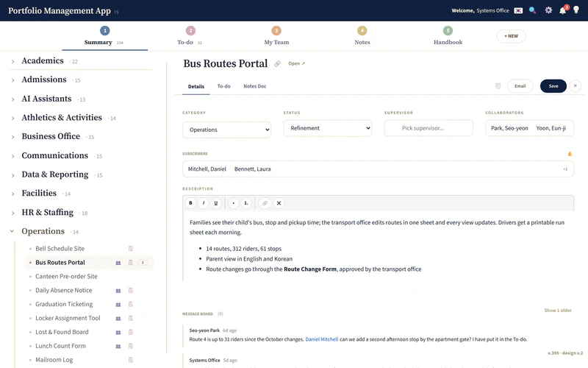Select Canteen Pre-order Site in the tree
Image resolution: width=588 pixels, height=368 pixels.
coord(66,277)
